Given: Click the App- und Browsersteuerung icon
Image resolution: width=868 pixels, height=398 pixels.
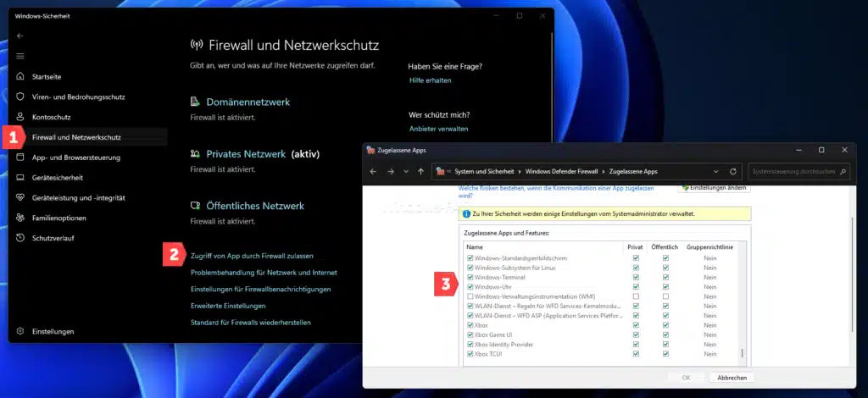Looking at the screenshot, I should (x=20, y=158).
